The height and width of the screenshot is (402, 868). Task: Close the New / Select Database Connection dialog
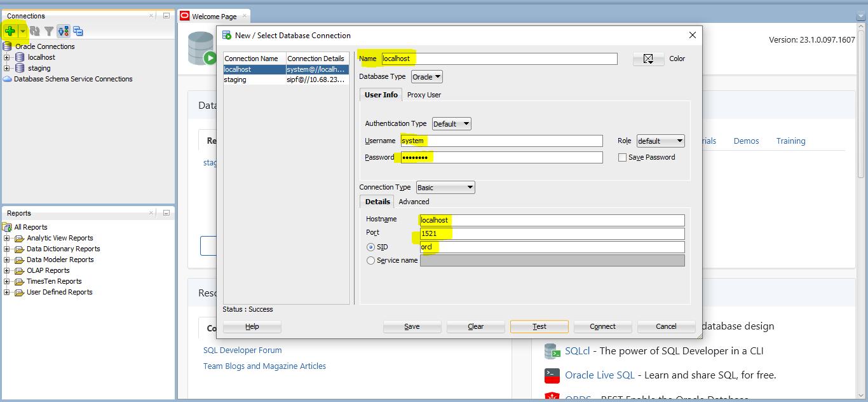tap(693, 35)
